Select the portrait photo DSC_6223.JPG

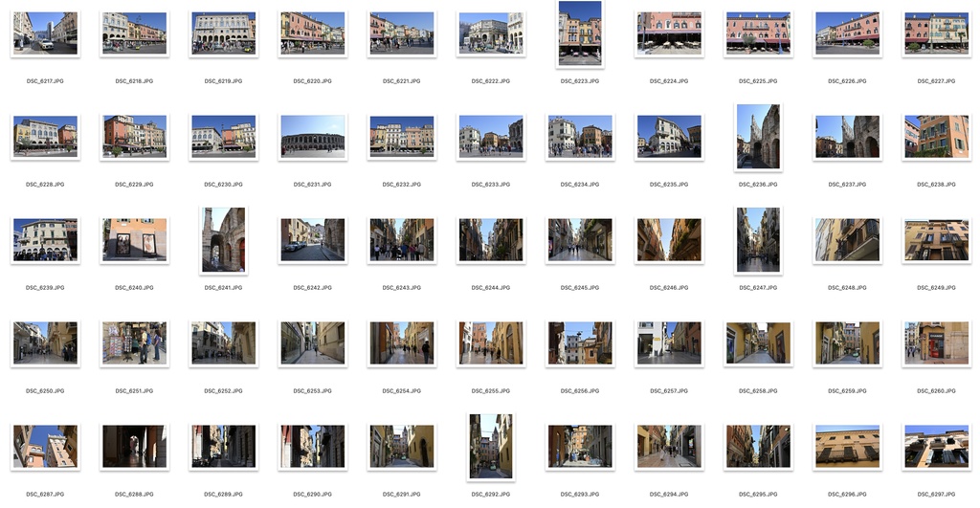pos(580,33)
